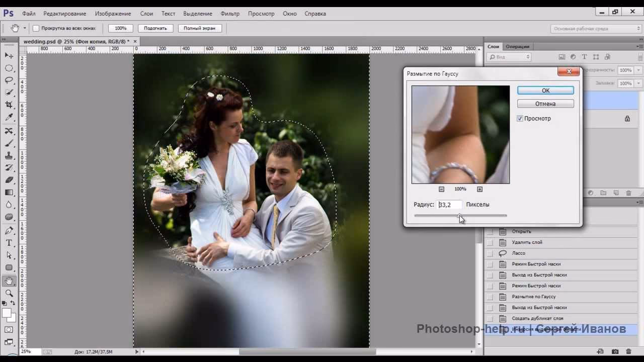Toggle the history state checkbox next to Лассо
This screenshot has width=644, height=362.
coord(491,253)
